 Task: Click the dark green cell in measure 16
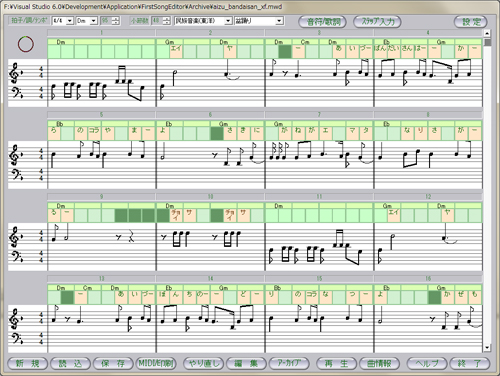tap(435, 298)
